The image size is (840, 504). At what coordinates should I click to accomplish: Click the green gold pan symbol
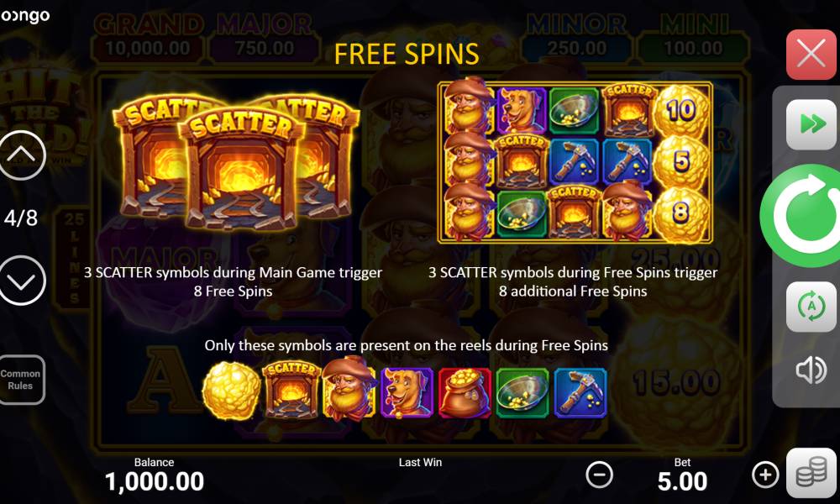click(522, 392)
